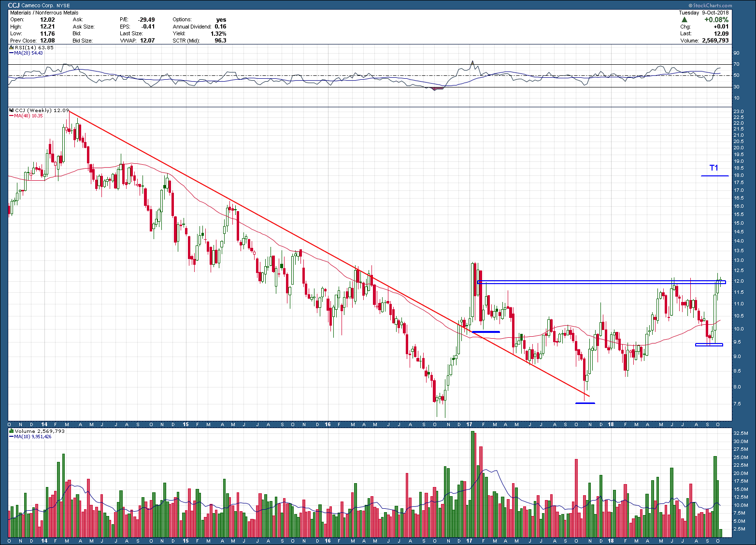This screenshot has width=756, height=545.
Task: Click the 25.0M volume axis label
Action: [x=741, y=457]
